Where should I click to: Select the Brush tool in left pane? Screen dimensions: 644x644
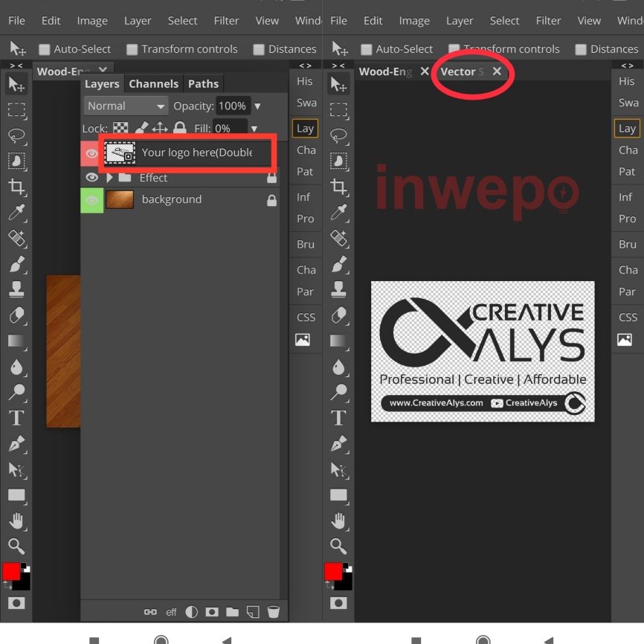click(x=16, y=264)
